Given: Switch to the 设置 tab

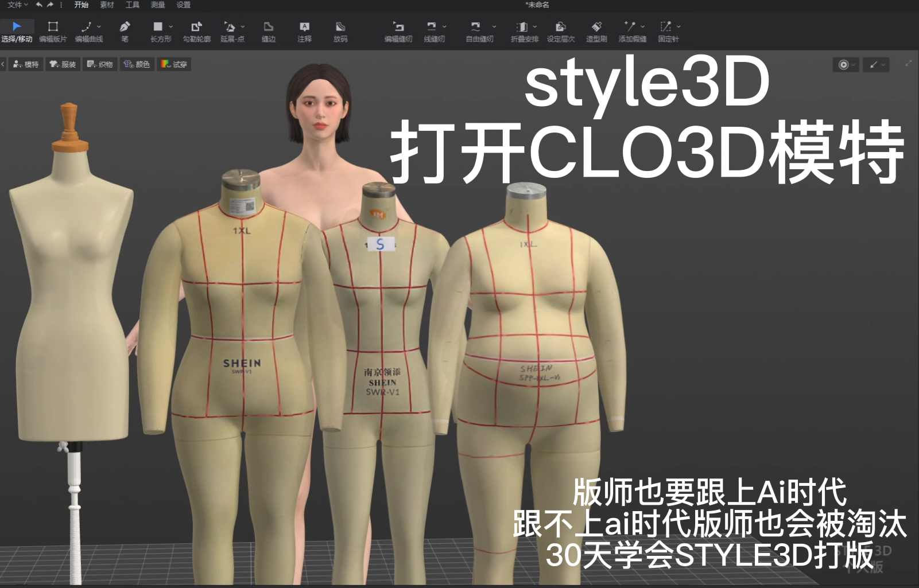Looking at the screenshot, I should 184,5.
